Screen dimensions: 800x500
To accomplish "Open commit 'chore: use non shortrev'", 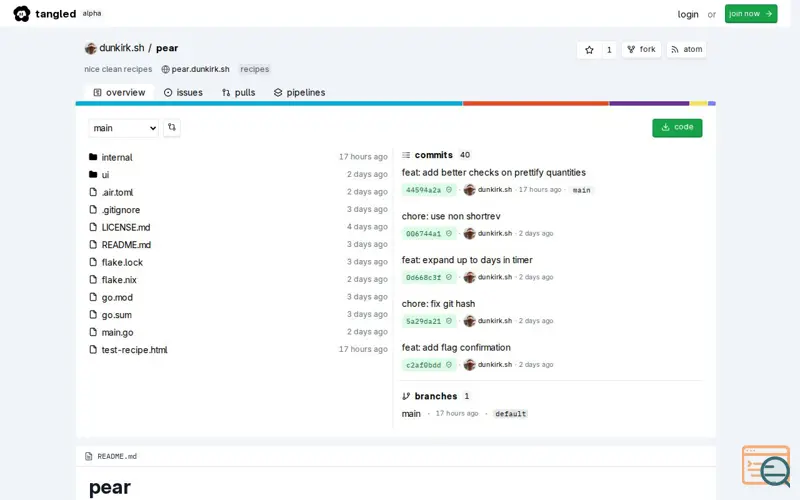I will coord(451,216).
